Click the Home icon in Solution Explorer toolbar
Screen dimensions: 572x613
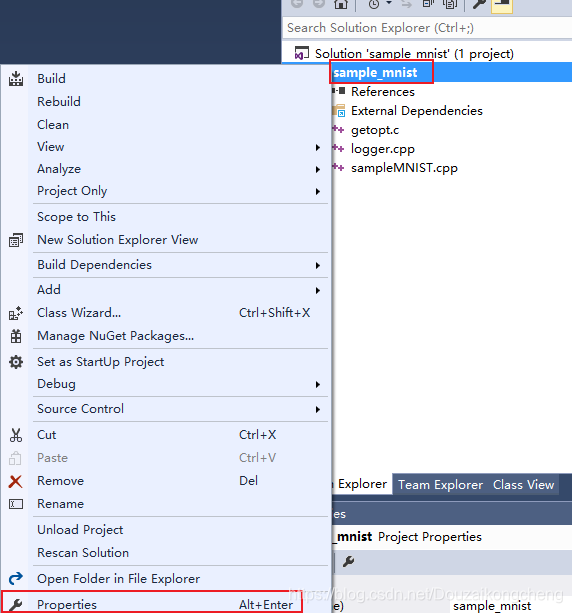(341, 4)
